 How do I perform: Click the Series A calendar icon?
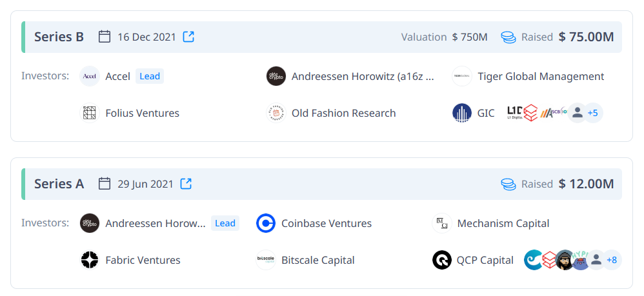(105, 184)
